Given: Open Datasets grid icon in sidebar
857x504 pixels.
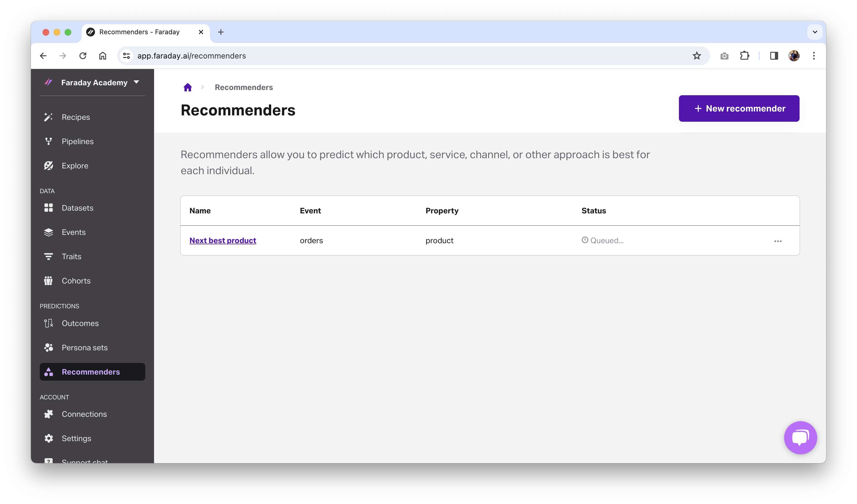Looking at the screenshot, I should [x=48, y=208].
